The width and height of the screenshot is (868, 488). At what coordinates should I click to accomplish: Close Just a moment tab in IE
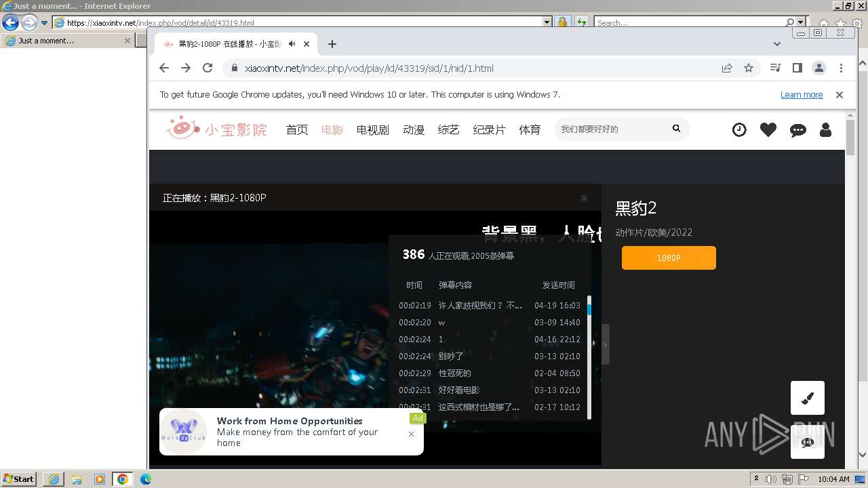[127, 41]
